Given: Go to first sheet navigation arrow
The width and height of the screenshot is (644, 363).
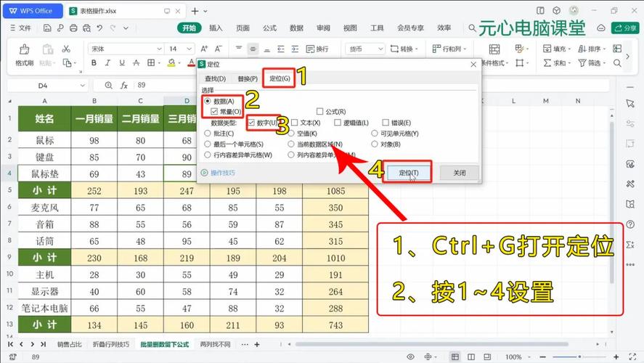Looking at the screenshot, I should (x=11, y=344).
